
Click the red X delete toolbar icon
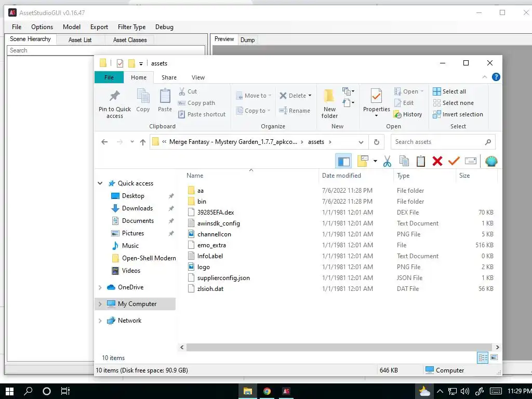pyautogui.click(x=437, y=161)
